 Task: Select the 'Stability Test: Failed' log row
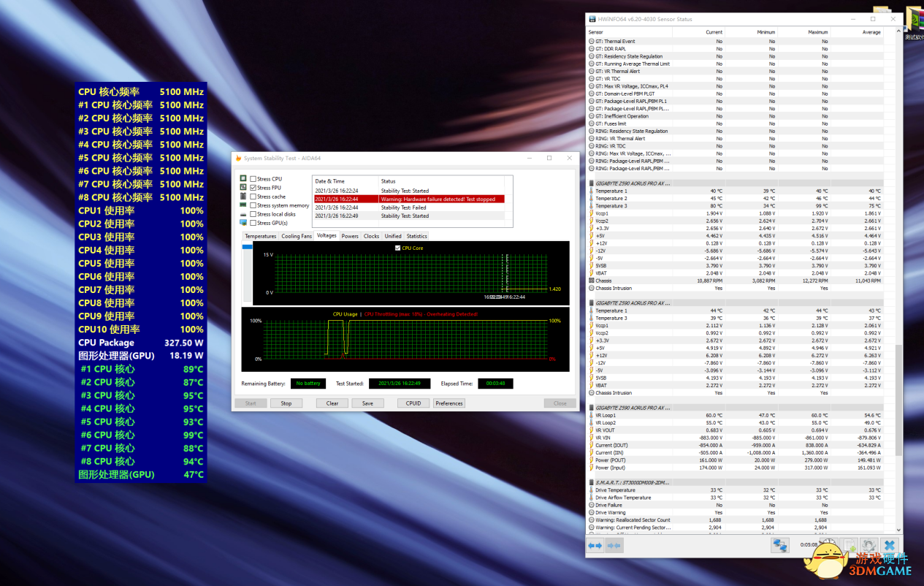coord(408,208)
